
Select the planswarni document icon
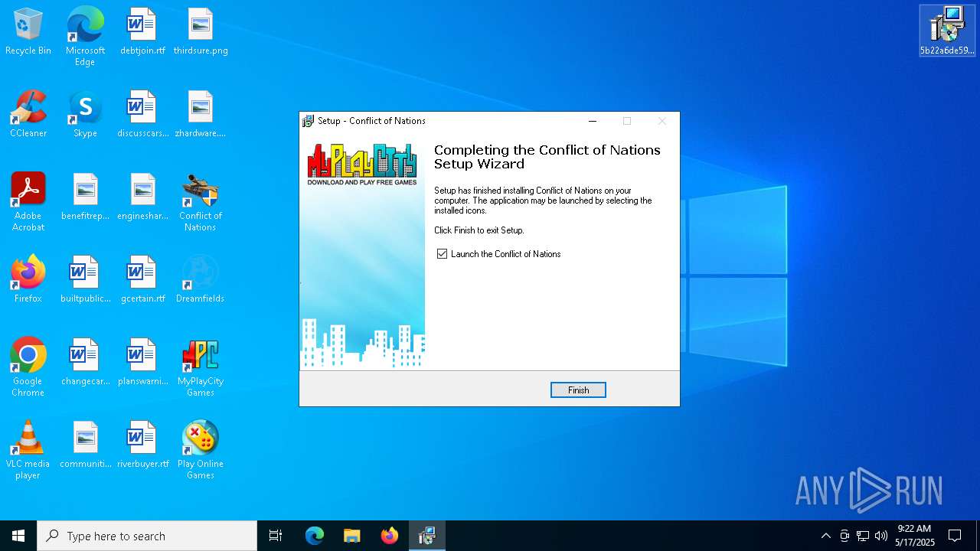[x=142, y=363]
